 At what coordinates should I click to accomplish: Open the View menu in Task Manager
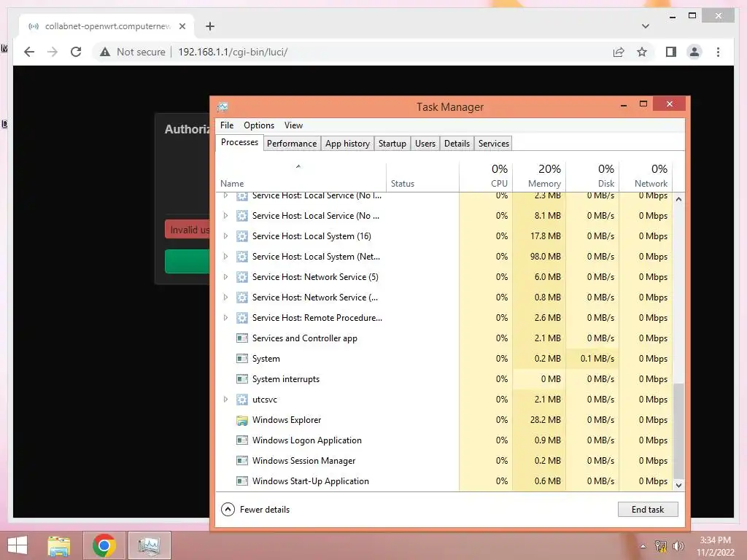(x=293, y=125)
